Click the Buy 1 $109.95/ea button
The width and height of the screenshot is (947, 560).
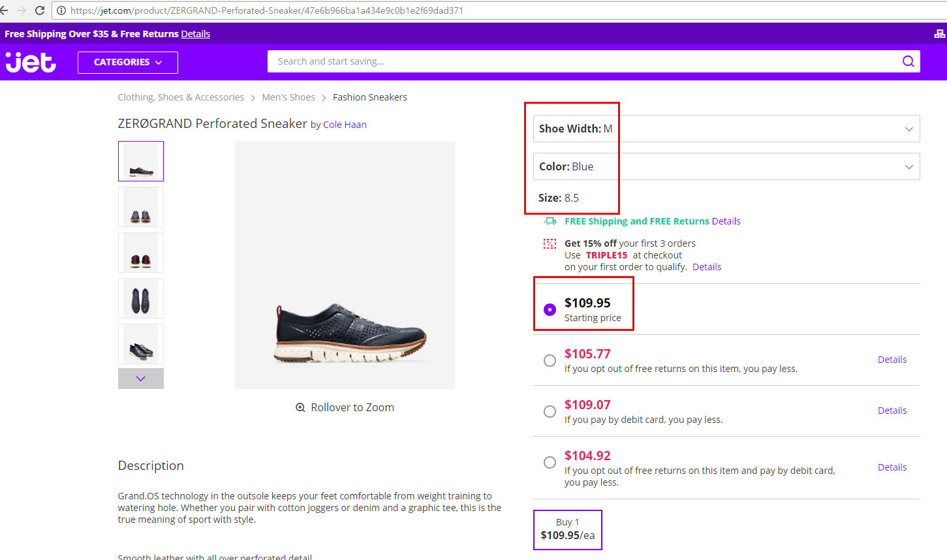pos(568,529)
